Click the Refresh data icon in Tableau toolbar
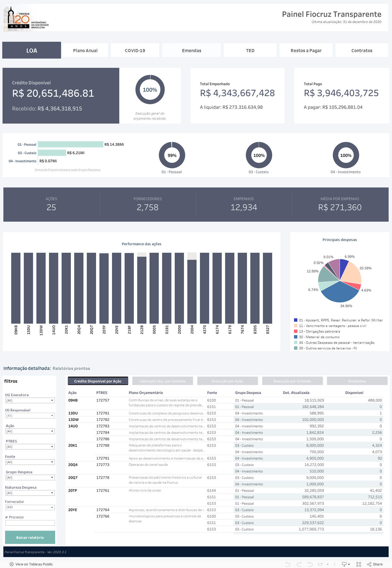Screen dimensions: 392x568 pyautogui.click(x=321, y=564)
